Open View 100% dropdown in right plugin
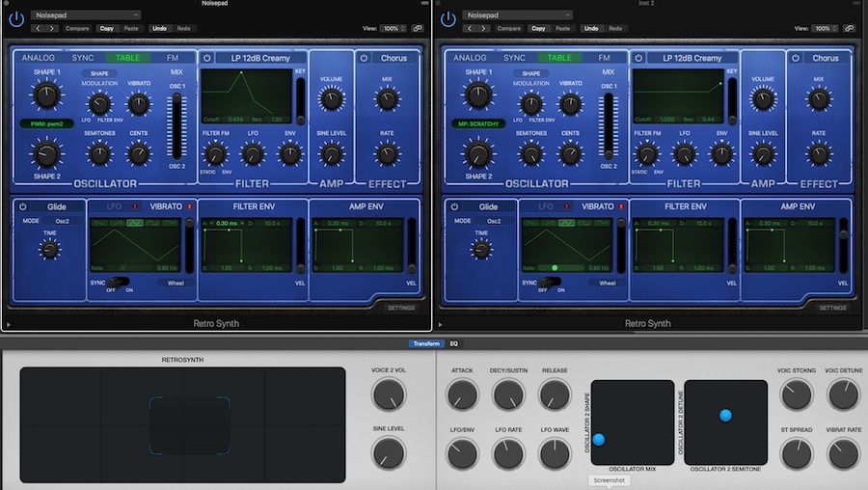Screen dimensions: 868x490 click(x=825, y=28)
